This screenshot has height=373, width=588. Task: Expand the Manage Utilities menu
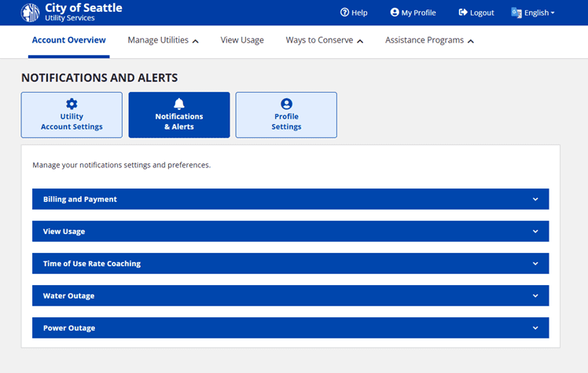pos(163,40)
